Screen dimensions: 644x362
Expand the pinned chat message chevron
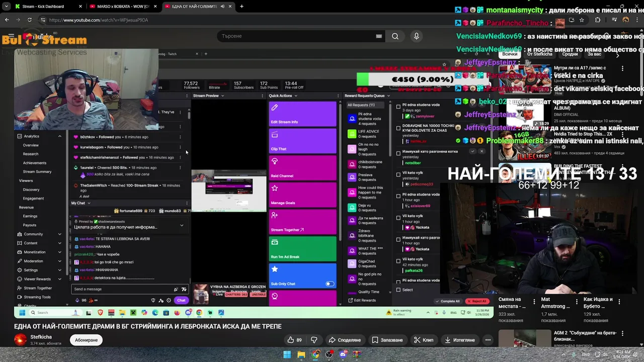182,225
